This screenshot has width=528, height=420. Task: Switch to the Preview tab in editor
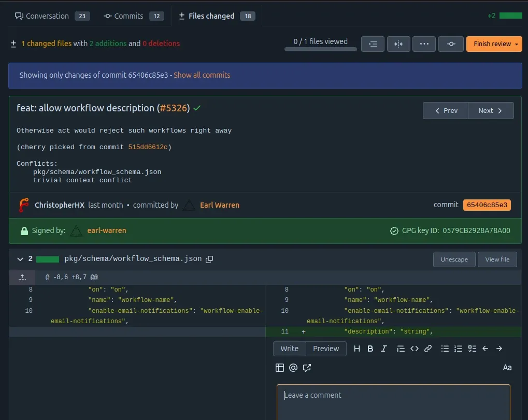click(x=325, y=349)
